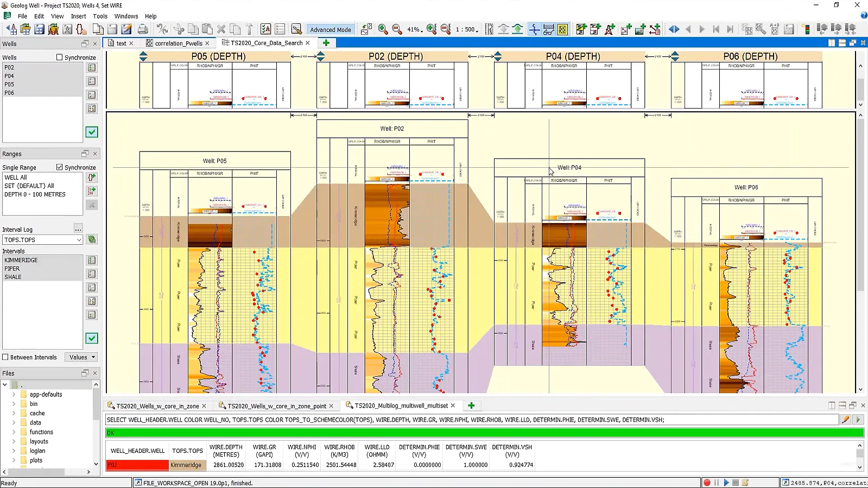Apply intervals selection with green checkmark

coord(92,338)
